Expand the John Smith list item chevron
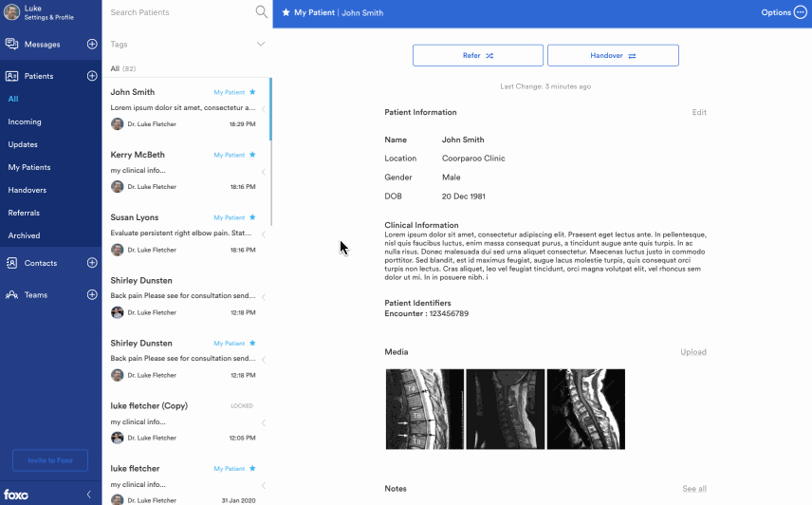The image size is (812, 505). 264,109
